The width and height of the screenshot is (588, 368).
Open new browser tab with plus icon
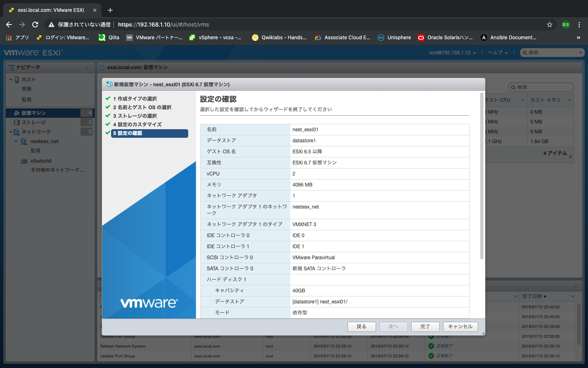110,10
